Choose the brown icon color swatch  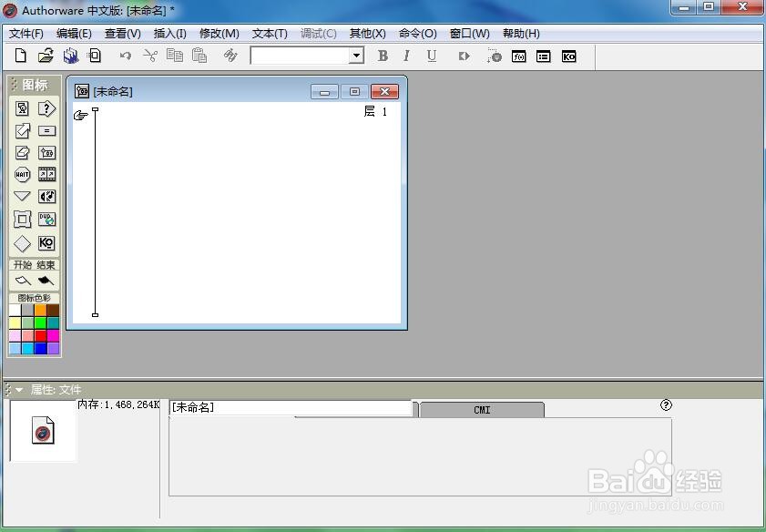pos(53,311)
